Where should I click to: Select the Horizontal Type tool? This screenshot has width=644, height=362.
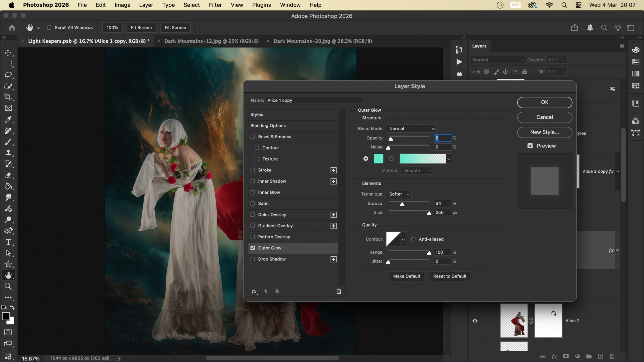tap(8, 242)
